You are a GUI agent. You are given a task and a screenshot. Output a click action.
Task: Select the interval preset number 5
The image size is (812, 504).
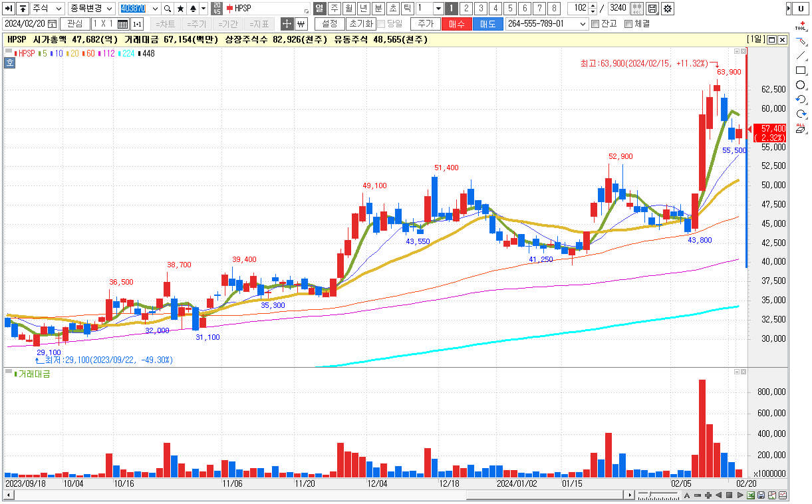(510, 9)
